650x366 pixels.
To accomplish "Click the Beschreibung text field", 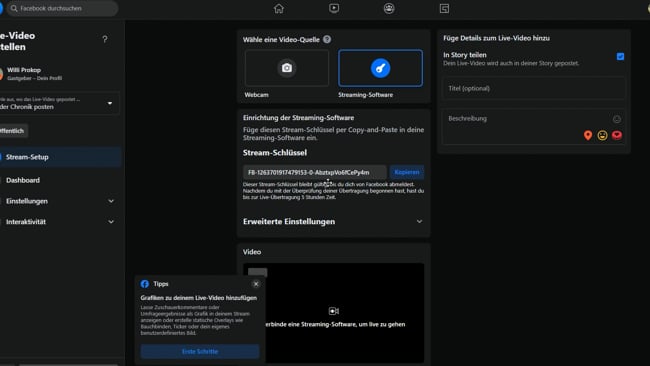I will click(534, 127).
